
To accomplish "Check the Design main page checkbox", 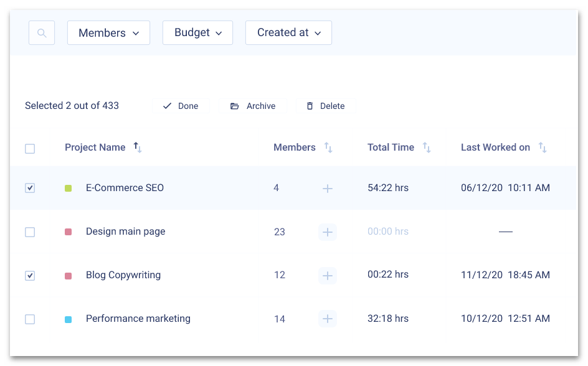I will 30,232.
